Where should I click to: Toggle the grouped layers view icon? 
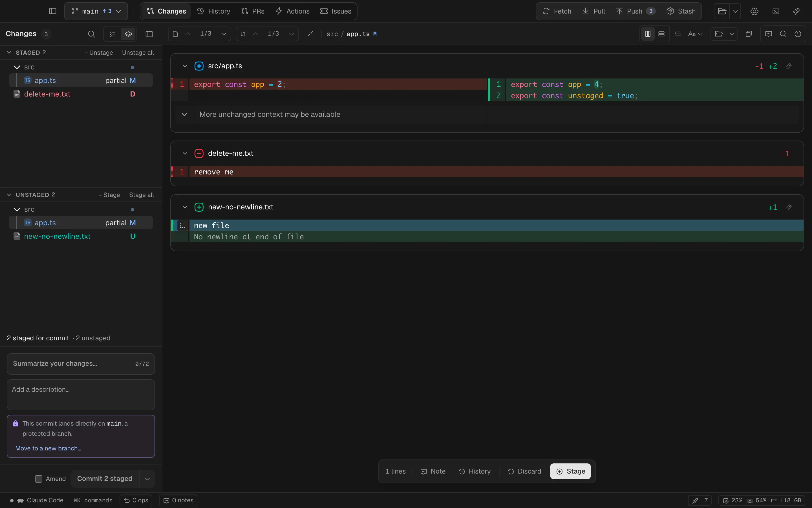click(128, 34)
